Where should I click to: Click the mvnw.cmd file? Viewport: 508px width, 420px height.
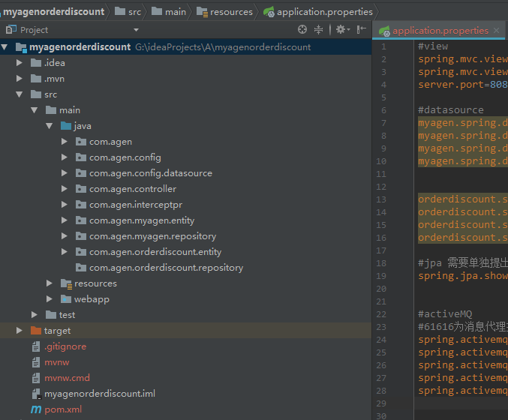click(x=67, y=378)
